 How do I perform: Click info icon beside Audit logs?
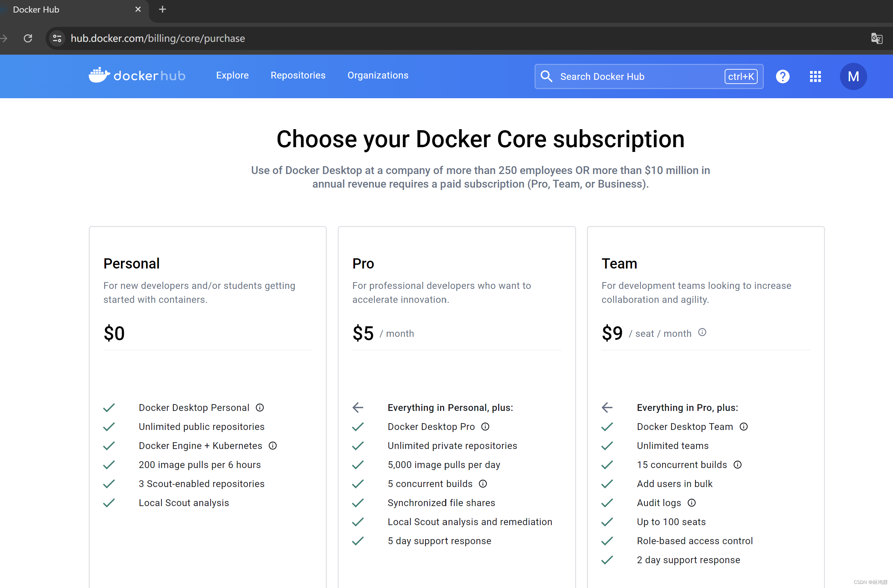pos(691,503)
